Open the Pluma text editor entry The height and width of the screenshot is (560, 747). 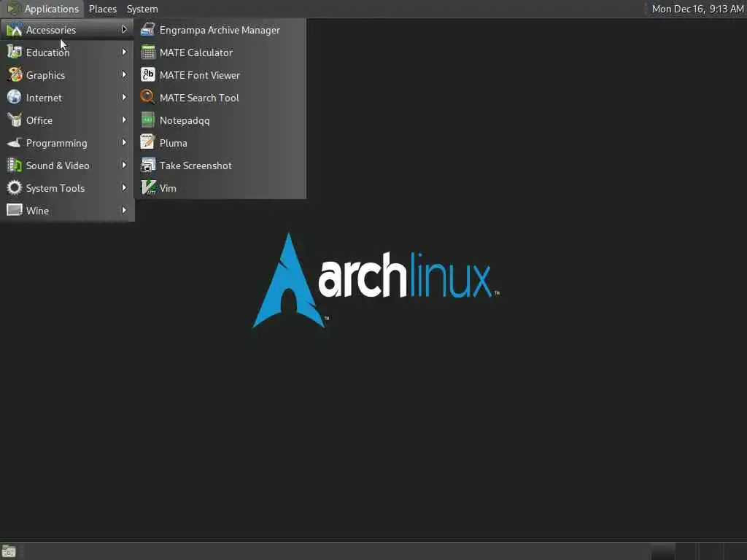point(220,142)
